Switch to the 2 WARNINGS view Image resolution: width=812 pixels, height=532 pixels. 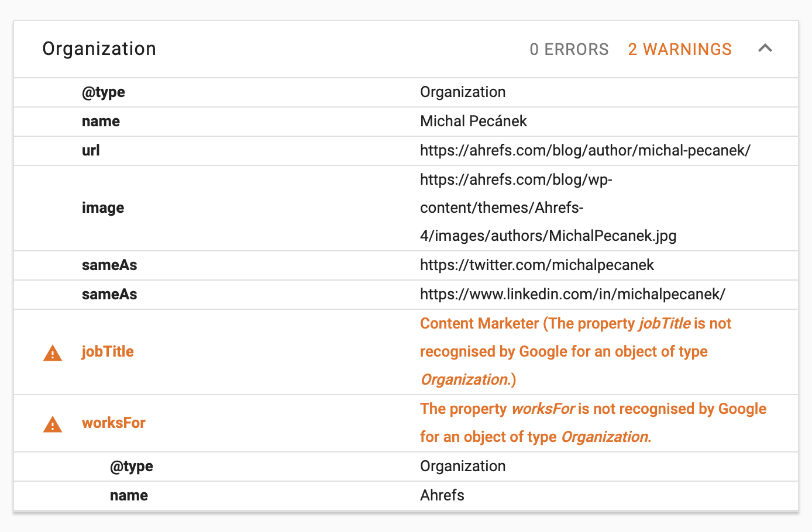(x=679, y=49)
